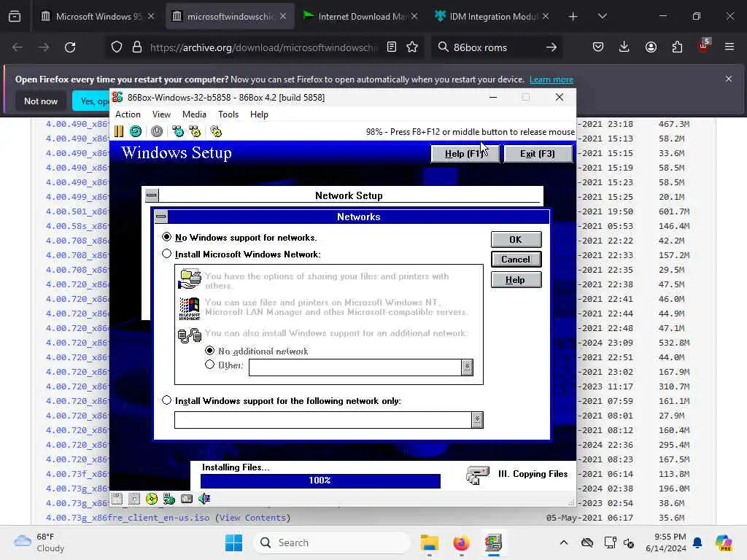Click OK in Networks dialog
Viewport: 747px width, 560px height.
click(x=516, y=239)
